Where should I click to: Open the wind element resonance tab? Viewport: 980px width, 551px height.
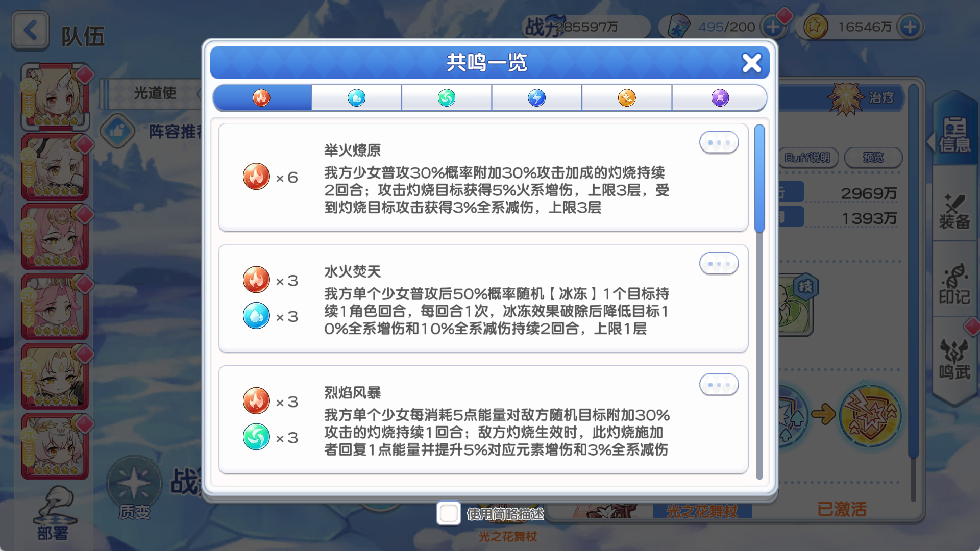click(446, 97)
